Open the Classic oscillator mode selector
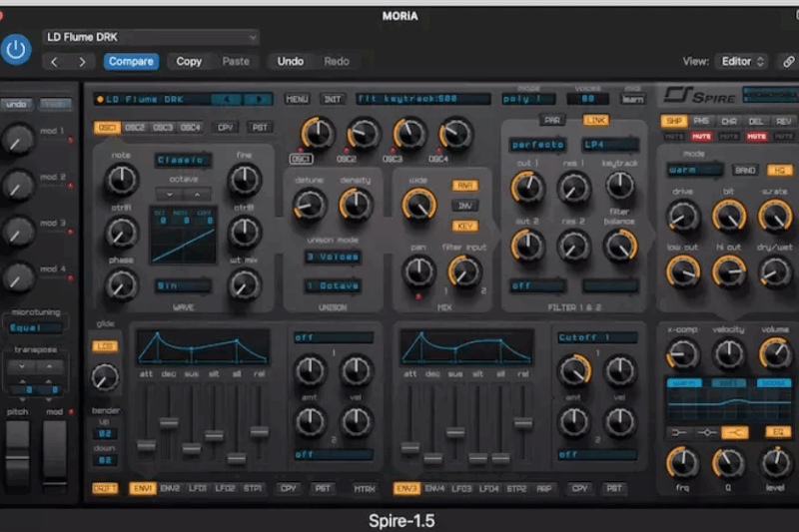 pos(183,161)
